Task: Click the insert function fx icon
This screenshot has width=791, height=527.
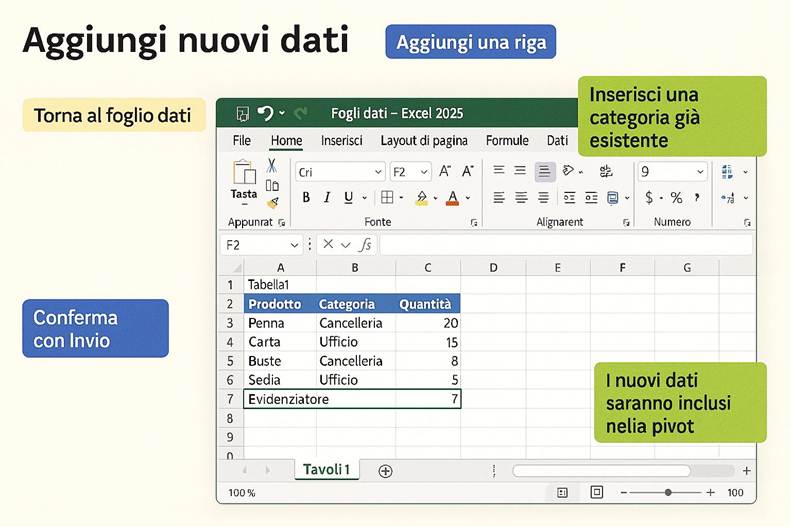Action: (365, 245)
